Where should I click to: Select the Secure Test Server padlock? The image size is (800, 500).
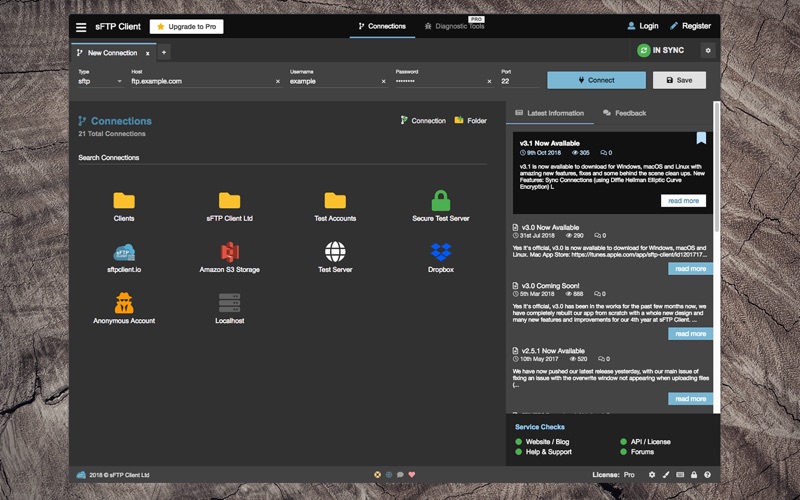tap(440, 201)
